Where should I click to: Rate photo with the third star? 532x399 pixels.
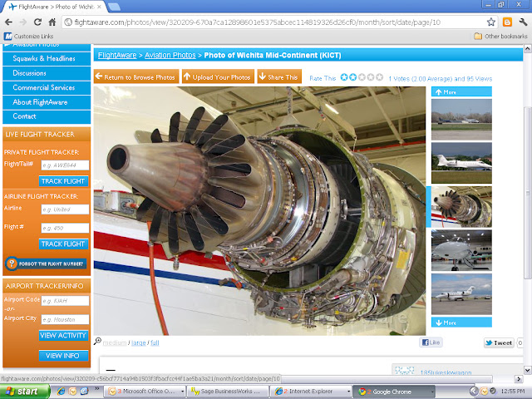click(362, 77)
